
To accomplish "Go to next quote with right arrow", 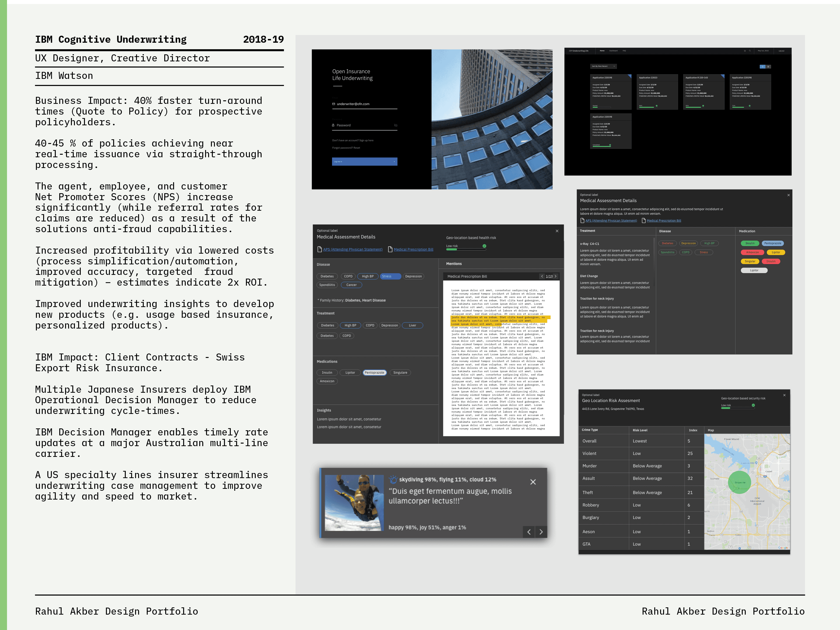I will [541, 532].
